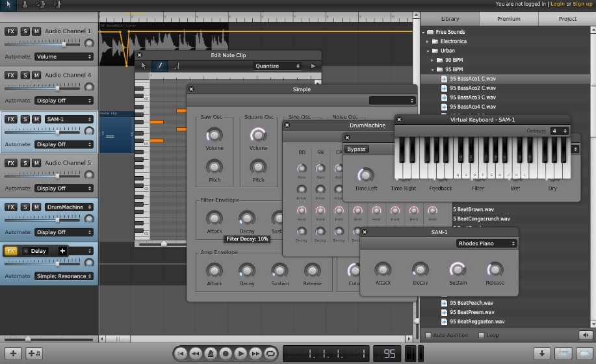Click the record transport button
596x364 pixels.
(x=226, y=354)
